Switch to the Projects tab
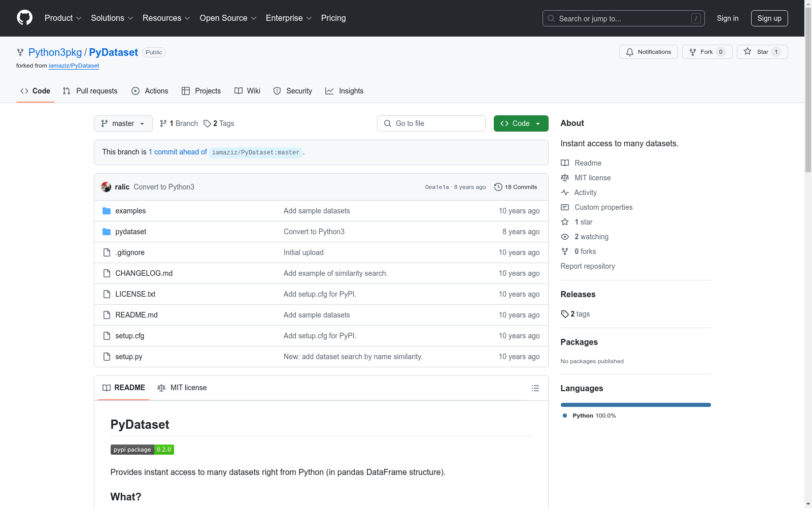This screenshot has height=508, width=812. coord(201,91)
